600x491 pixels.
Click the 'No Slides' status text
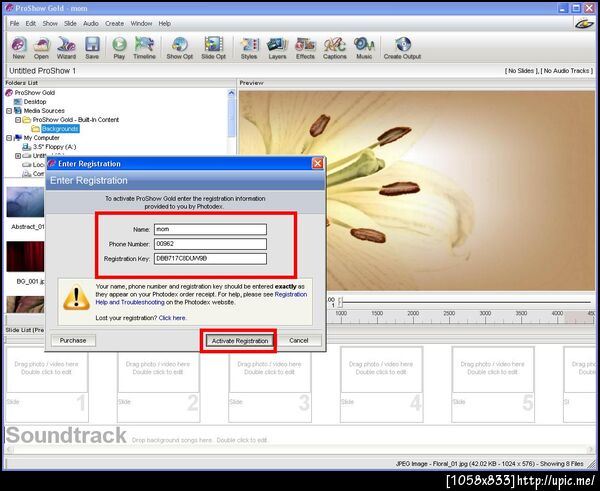521,71
